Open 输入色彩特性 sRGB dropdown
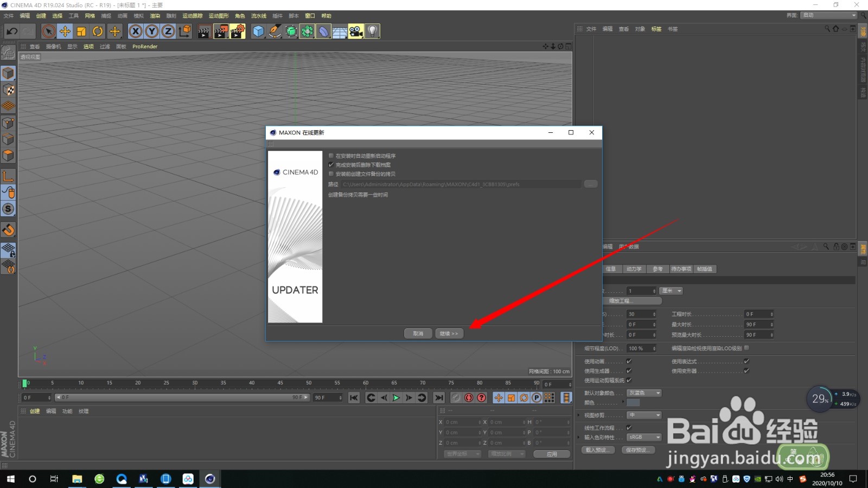868x488 pixels. tap(644, 437)
